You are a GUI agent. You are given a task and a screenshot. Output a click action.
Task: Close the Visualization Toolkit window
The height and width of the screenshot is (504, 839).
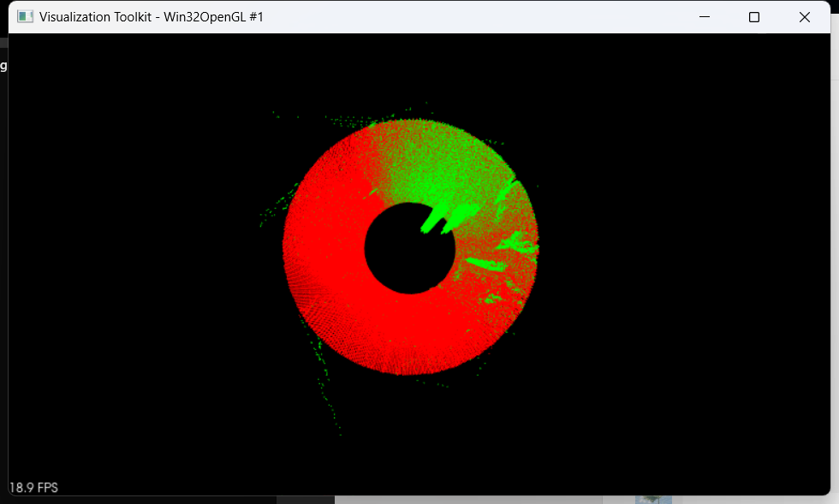[804, 17]
